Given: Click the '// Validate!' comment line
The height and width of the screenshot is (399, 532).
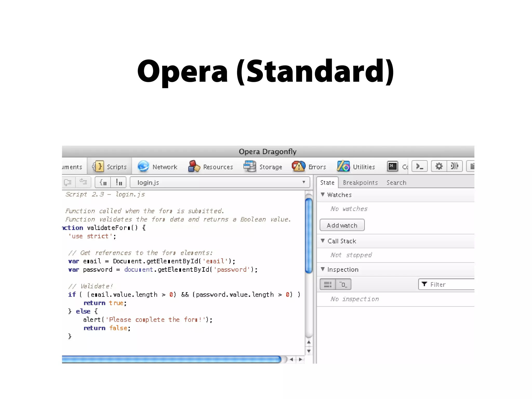Looking at the screenshot, I should 90,286.
